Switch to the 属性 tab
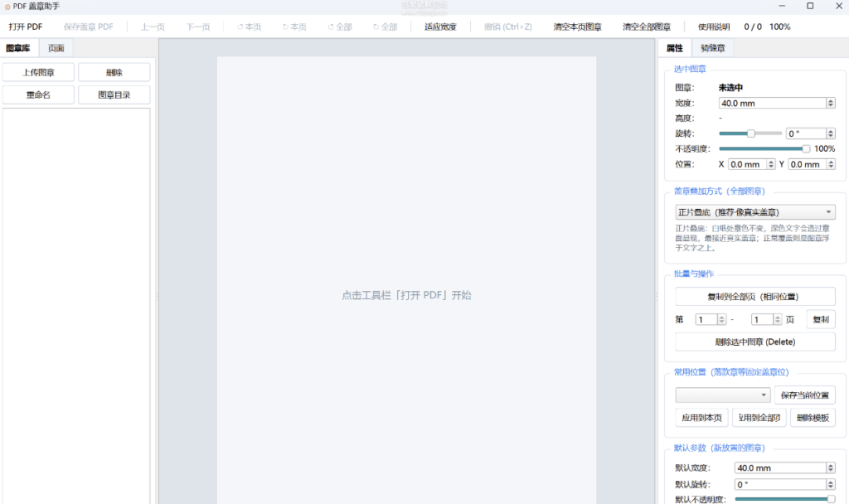 (x=674, y=48)
